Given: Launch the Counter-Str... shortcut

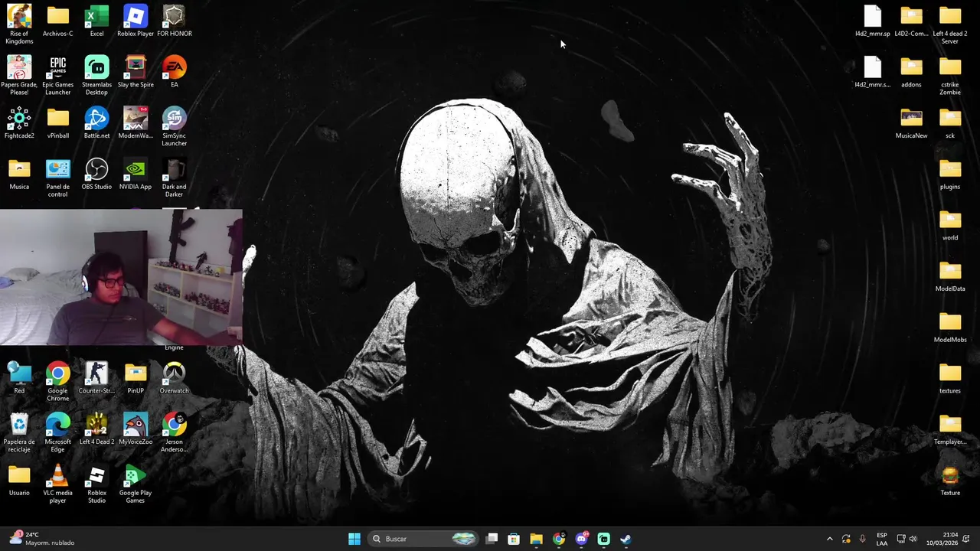Looking at the screenshot, I should [x=96, y=378].
